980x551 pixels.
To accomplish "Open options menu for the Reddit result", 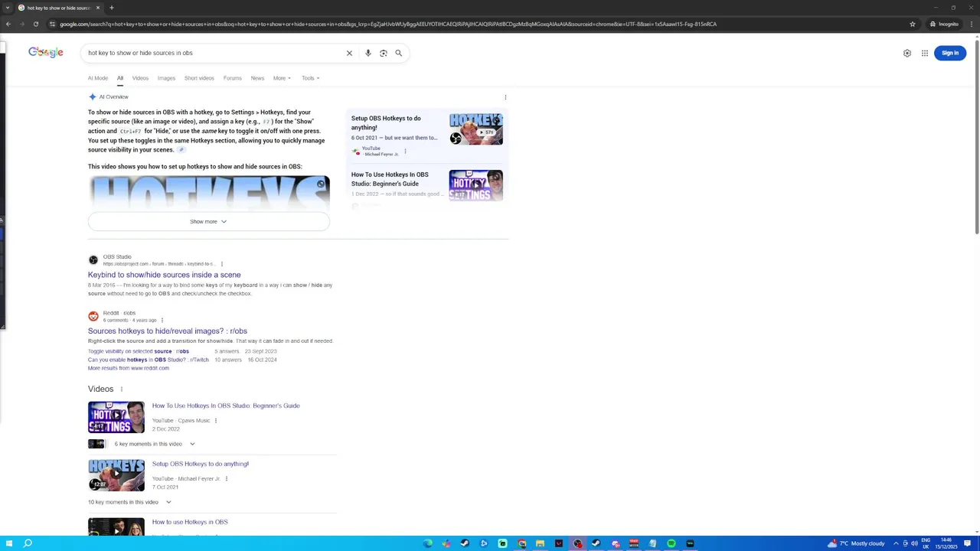I will click(x=162, y=320).
